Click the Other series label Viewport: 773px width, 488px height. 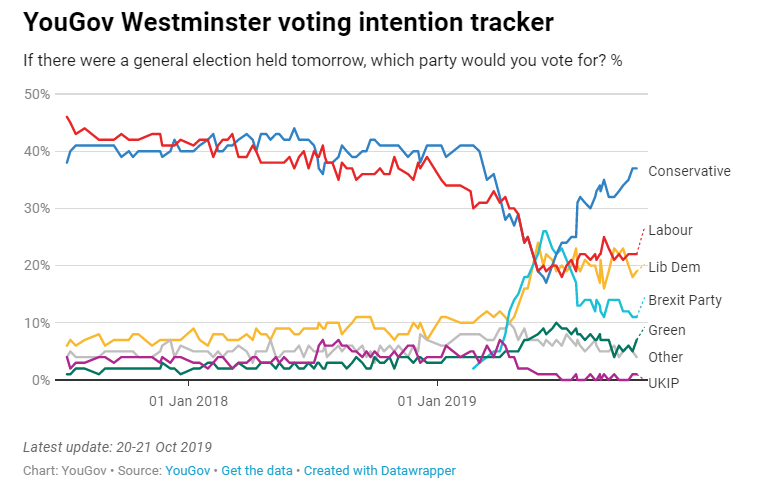click(665, 357)
